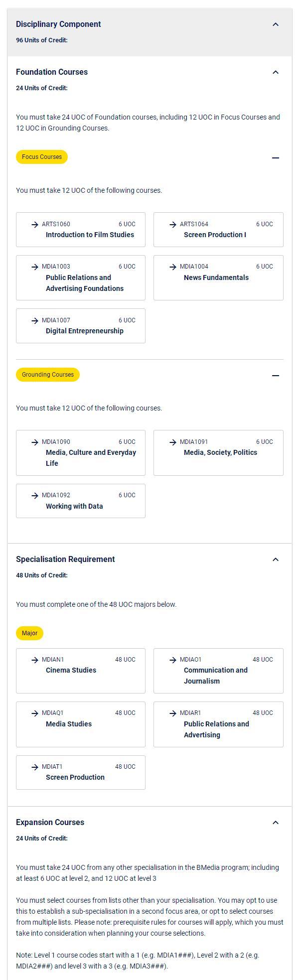Open the Media Studies major card
The width and height of the screenshot is (299, 980).
[81, 724]
